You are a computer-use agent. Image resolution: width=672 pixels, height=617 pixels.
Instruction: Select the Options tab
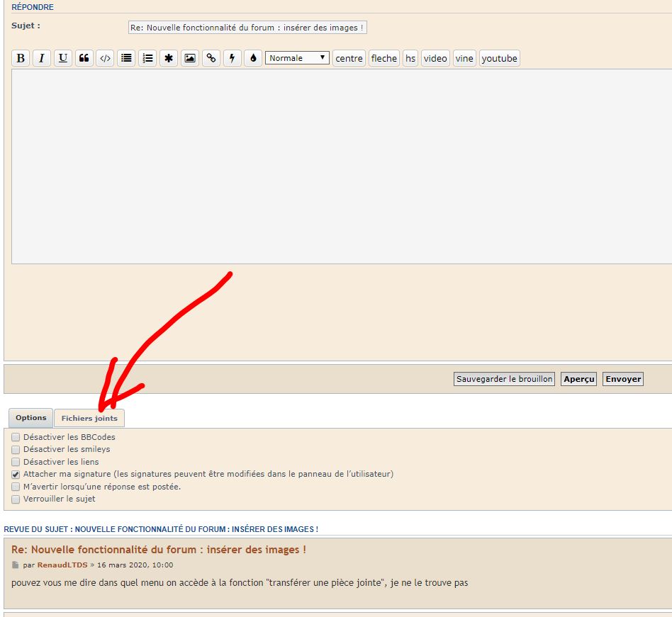click(x=31, y=418)
